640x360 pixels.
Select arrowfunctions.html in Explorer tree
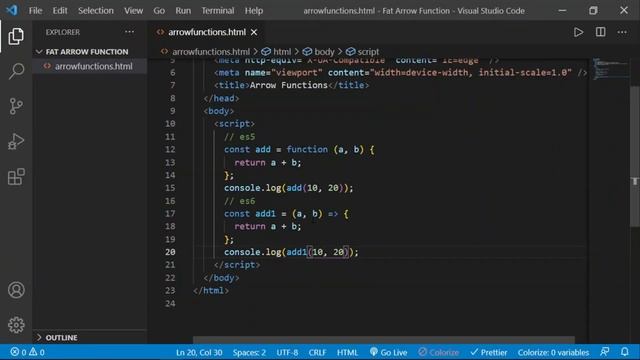coord(93,66)
